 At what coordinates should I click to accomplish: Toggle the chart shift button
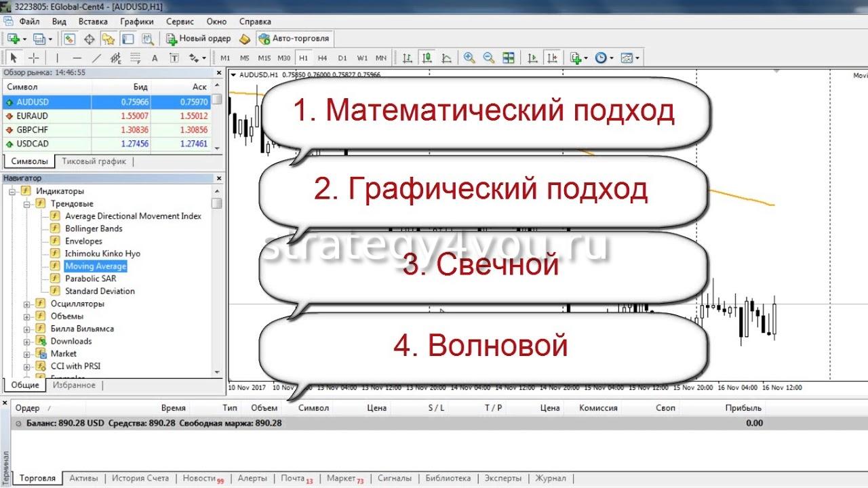(553, 58)
